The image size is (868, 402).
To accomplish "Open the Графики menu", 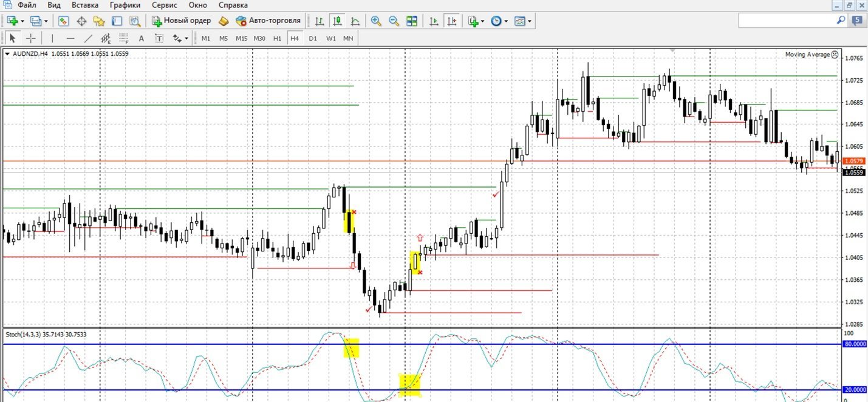I will [x=125, y=5].
